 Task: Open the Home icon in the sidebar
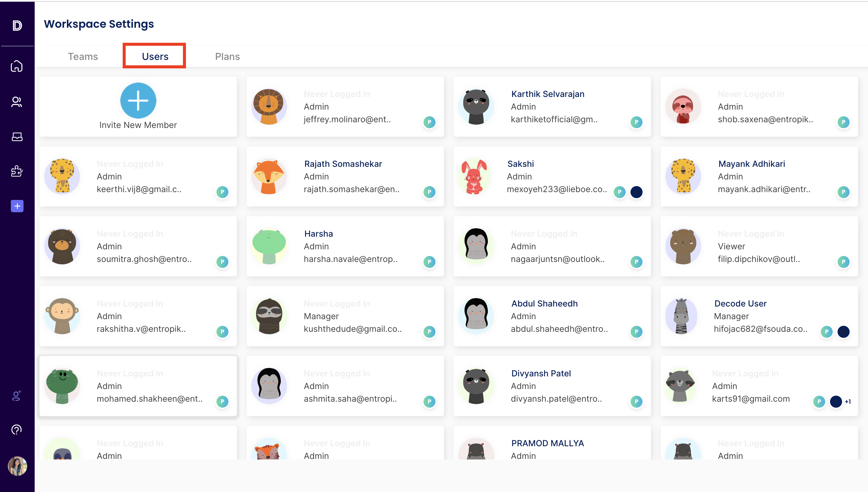coord(17,66)
